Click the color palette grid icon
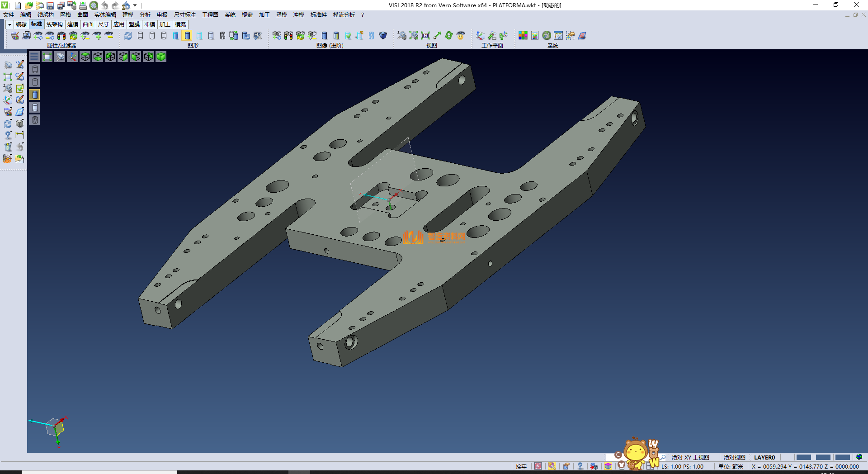Viewport: 868px width, 474px height. pyautogui.click(x=523, y=36)
